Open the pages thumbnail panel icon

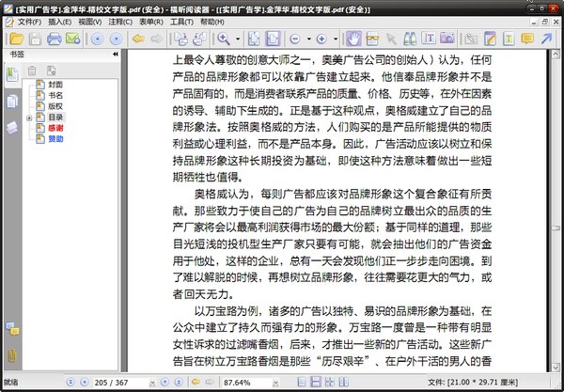[x=12, y=101]
